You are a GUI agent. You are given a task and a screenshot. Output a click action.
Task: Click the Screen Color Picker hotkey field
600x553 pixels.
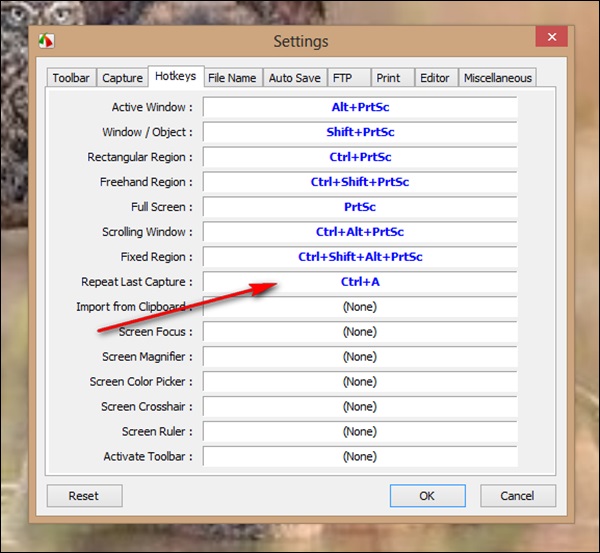[x=360, y=382]
